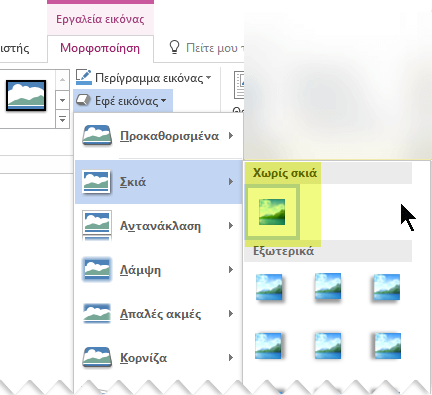Click the Απαλές ακμές soft edges icon
432x395 pixels.
pos(97,314)
